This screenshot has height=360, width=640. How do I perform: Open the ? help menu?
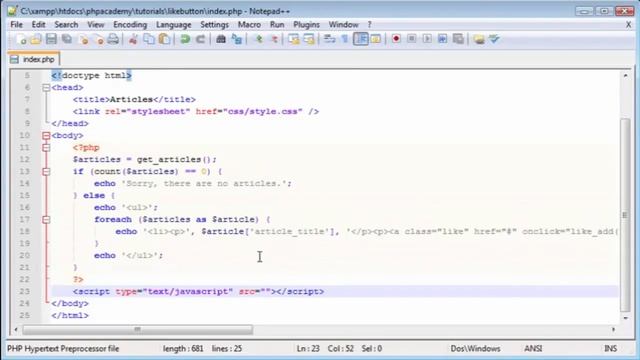pyautogui.click(x=369, y=24)
